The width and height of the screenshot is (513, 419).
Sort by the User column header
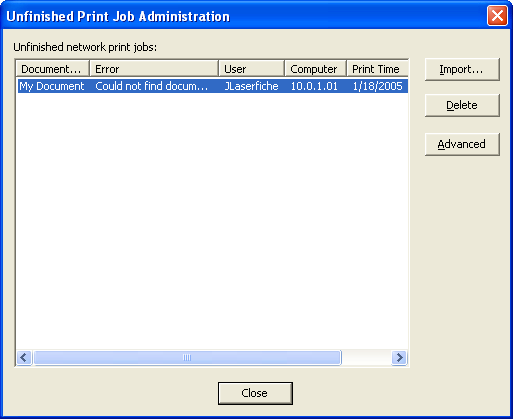252,69
